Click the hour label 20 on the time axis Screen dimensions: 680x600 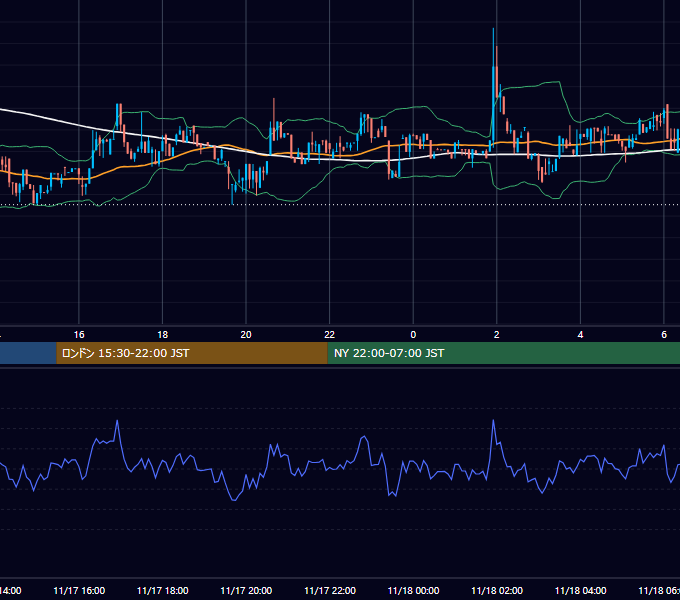pyautogui.click(x=246, y=335)
